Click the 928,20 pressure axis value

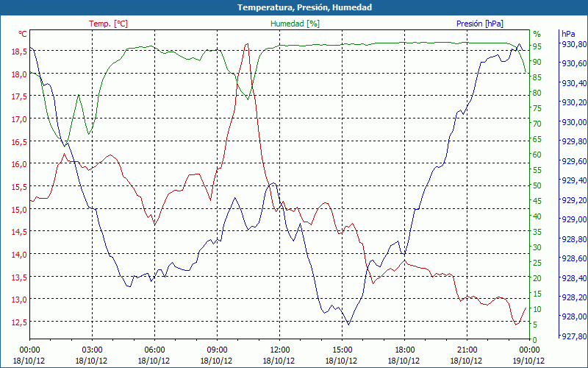pos(574,297)
